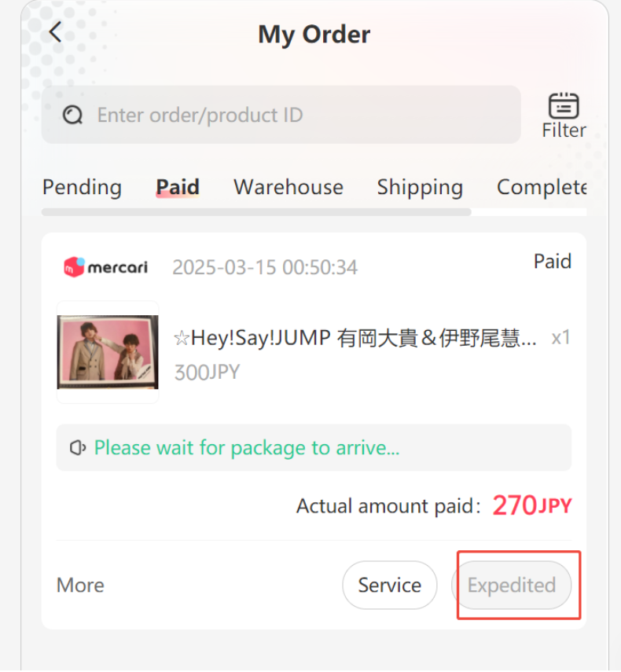Focus the order/product ID search field
621x672 pixels.
281,115
